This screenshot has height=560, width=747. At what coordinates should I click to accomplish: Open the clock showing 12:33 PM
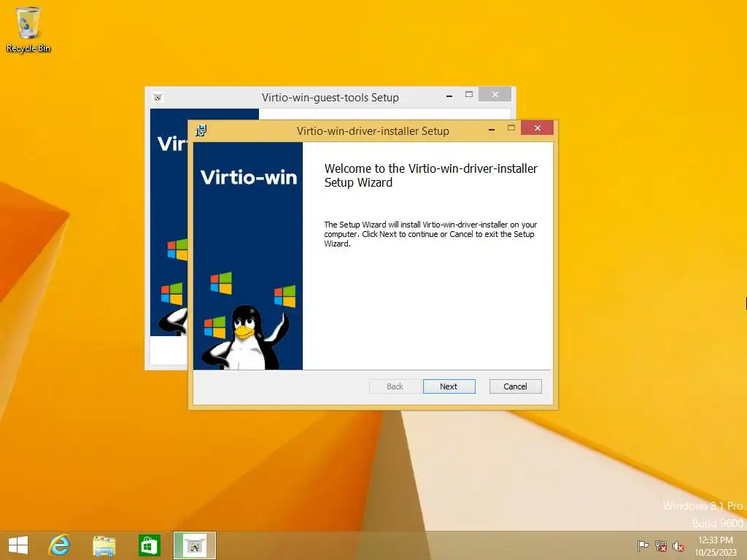(716, 545)
